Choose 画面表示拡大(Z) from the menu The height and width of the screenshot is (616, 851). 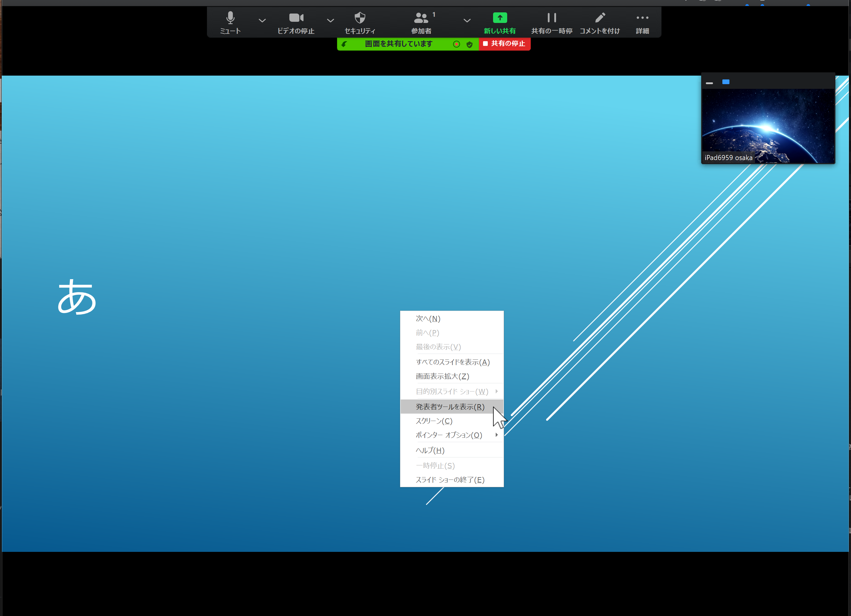452,376
